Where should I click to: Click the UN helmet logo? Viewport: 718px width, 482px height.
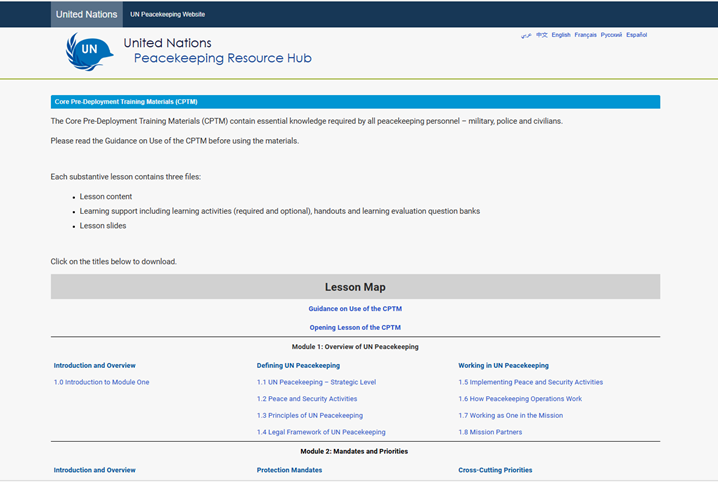click(89, 51)
